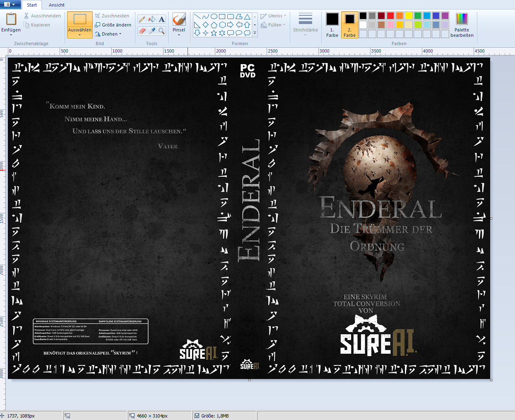Click Zuschneiden to crop

tap(112, 16)
